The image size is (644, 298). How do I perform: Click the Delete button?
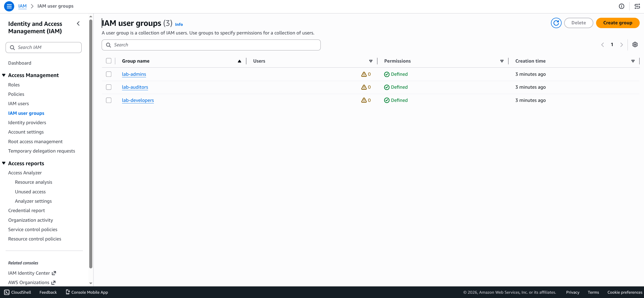pos(579,23)
